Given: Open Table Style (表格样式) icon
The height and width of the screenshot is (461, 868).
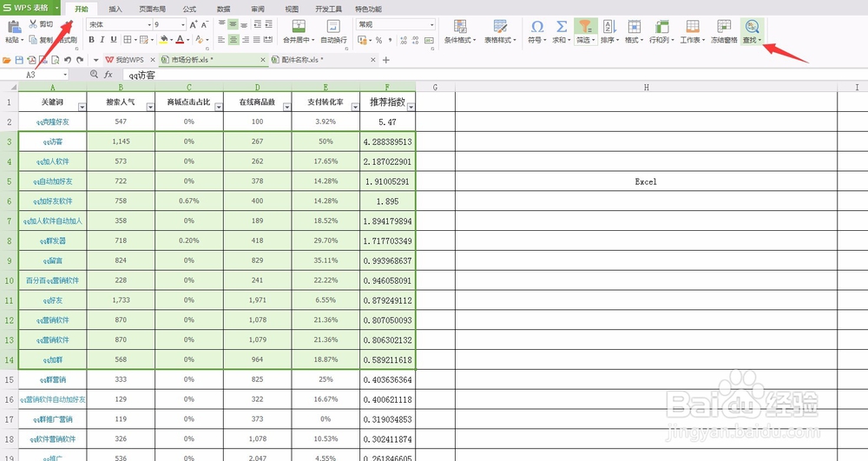Looking at the screenshot, I should (500, 26).
